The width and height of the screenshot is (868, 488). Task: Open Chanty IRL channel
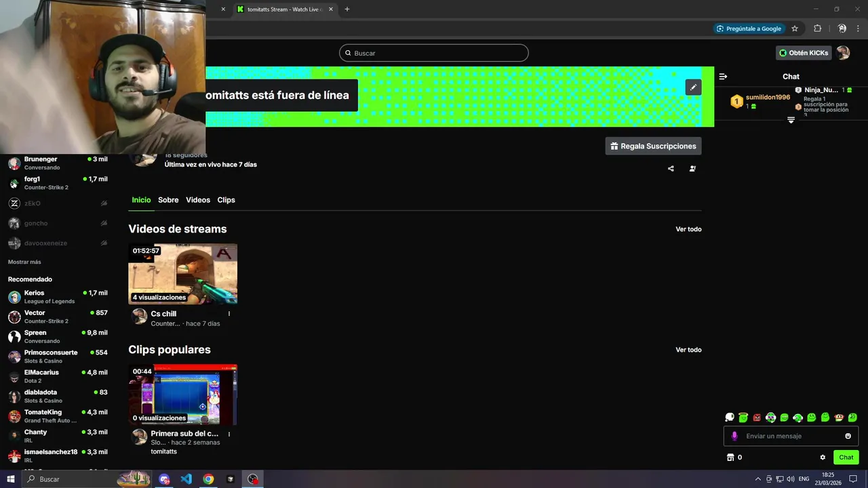point(58,436)
